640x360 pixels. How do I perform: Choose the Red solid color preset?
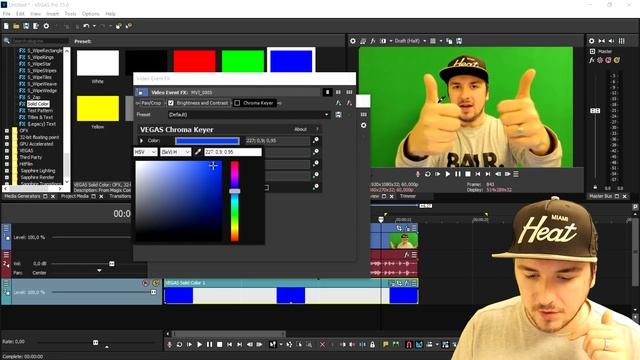pos(195,61)
